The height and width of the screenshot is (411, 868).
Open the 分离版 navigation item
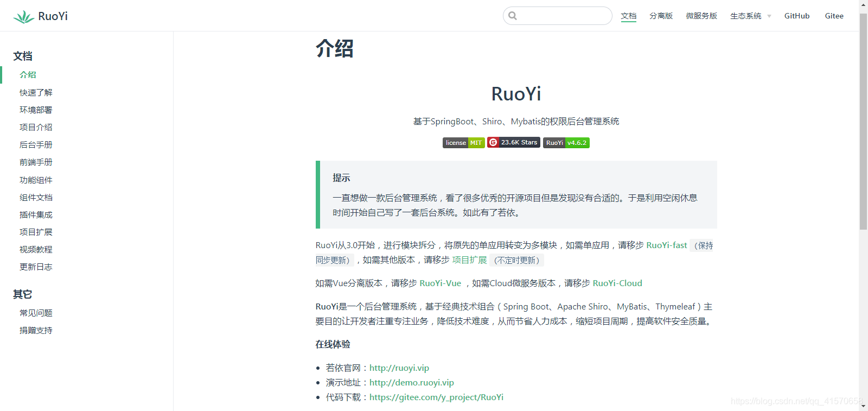click(x=661, y=16)
